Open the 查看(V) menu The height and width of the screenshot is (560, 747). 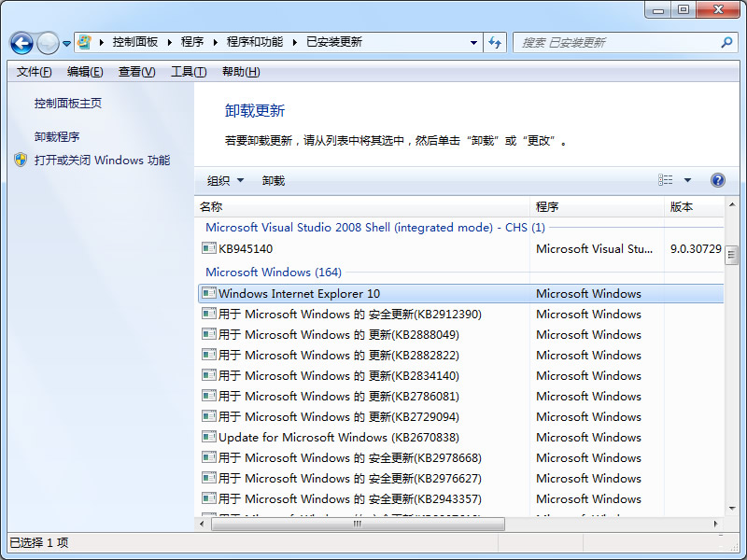(136, 72)
